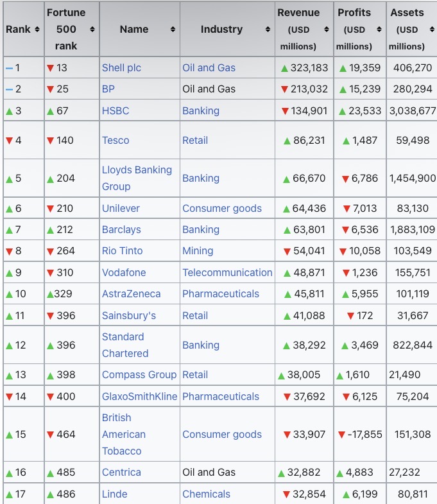Select Oil and Gas text in Centrica row
The width and height of the screenshot is (437, 504).
(209, 473)
